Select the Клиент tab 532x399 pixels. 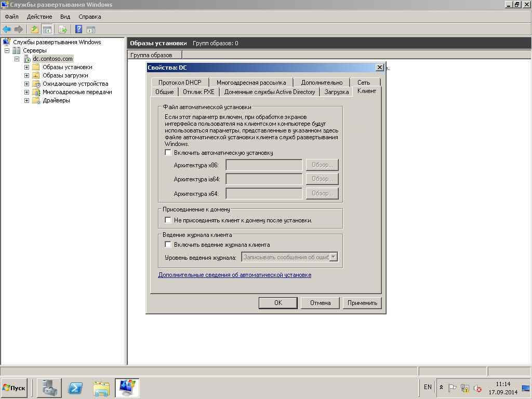coord(367,91)
